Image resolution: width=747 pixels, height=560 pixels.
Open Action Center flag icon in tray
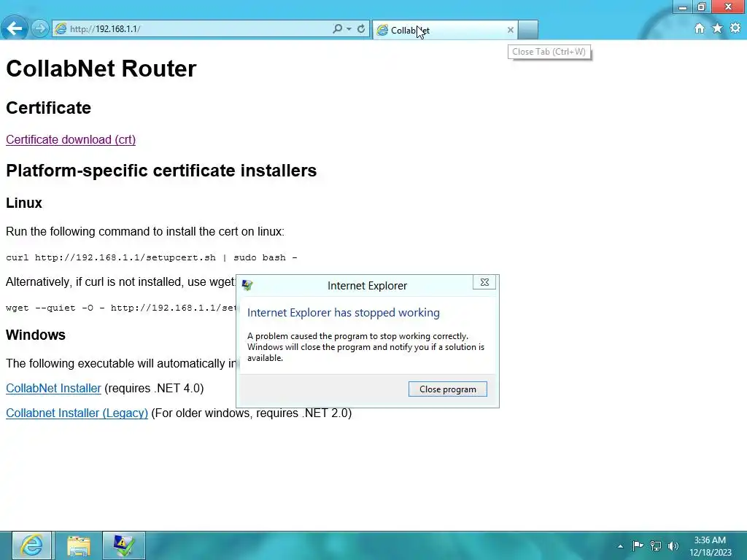(x=638, y=545)
